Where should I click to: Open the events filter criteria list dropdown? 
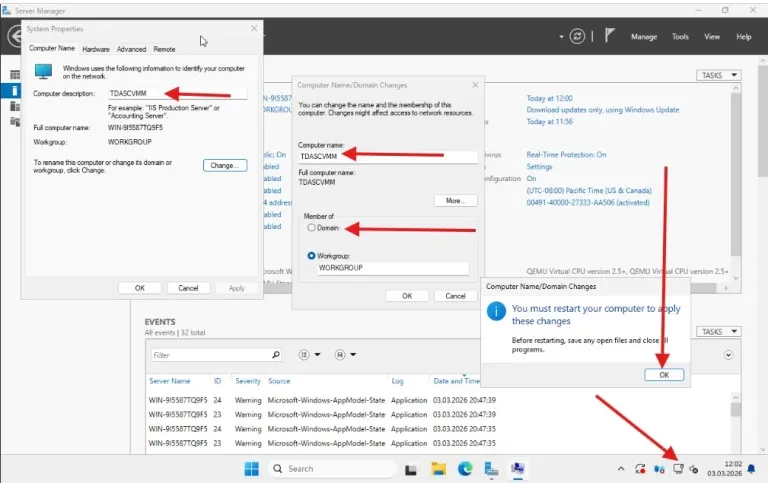pyautogui.click(x=310, y=354)
